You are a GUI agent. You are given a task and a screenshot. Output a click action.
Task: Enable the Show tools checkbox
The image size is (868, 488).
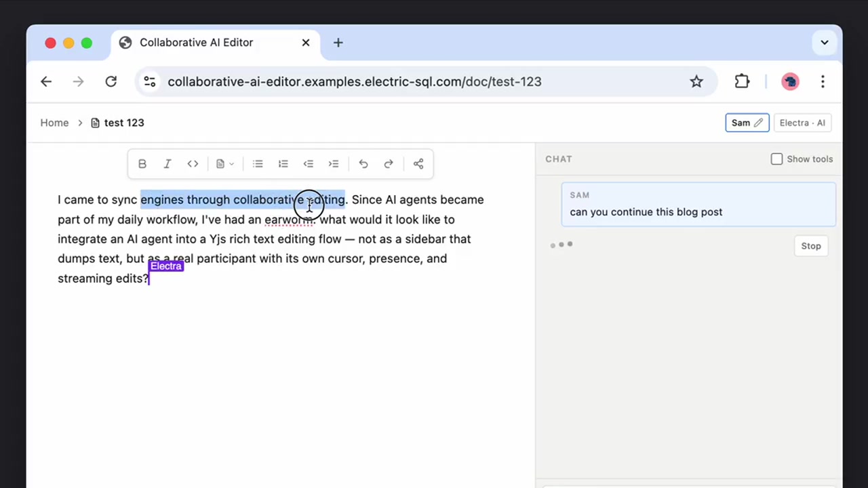pyautogui.click(x=776, y=159)
